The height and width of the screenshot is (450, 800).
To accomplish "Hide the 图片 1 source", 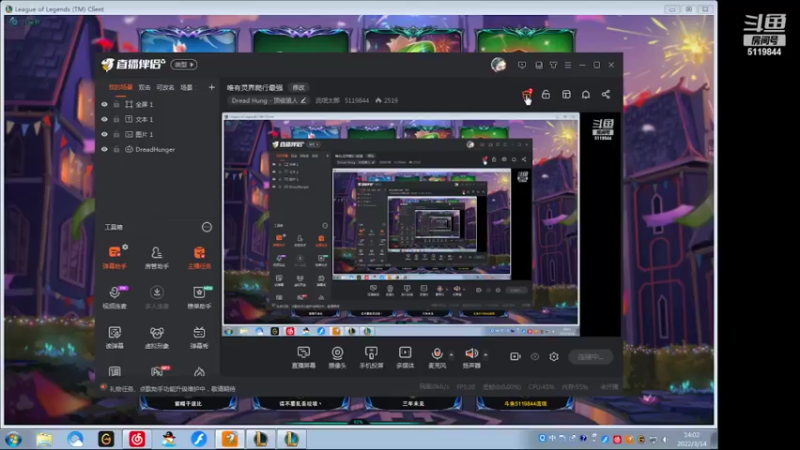I will [x=105, y=134].
